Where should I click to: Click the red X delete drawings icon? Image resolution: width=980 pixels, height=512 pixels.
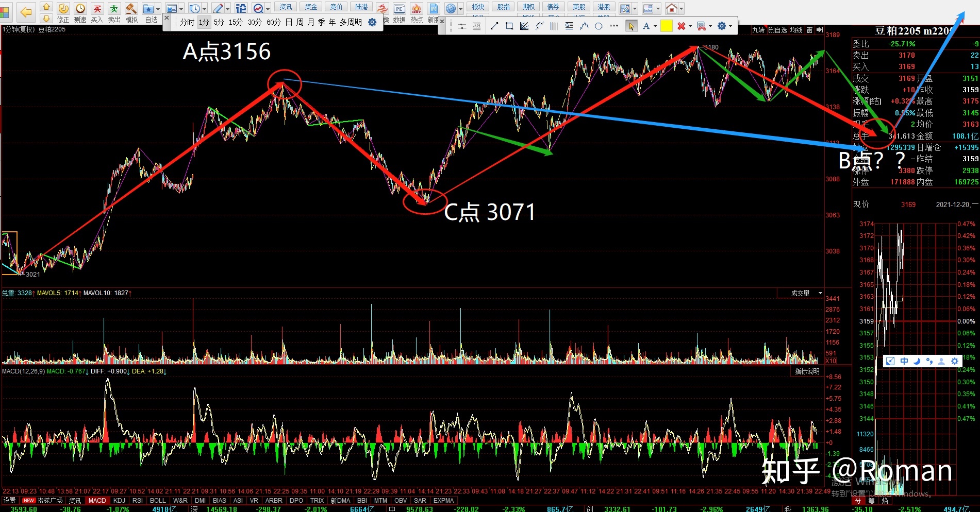pos(681,26)
